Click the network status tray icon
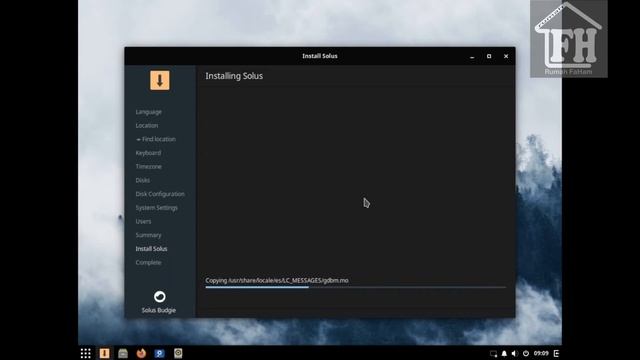Viewport: 640px width, 360px height. pos(493,353)
